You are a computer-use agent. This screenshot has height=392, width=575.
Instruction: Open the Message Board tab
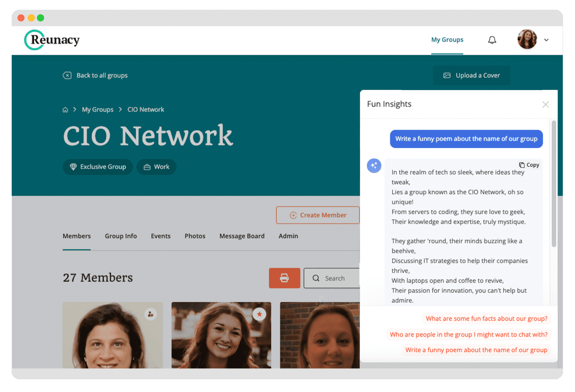tap(242, 236)
